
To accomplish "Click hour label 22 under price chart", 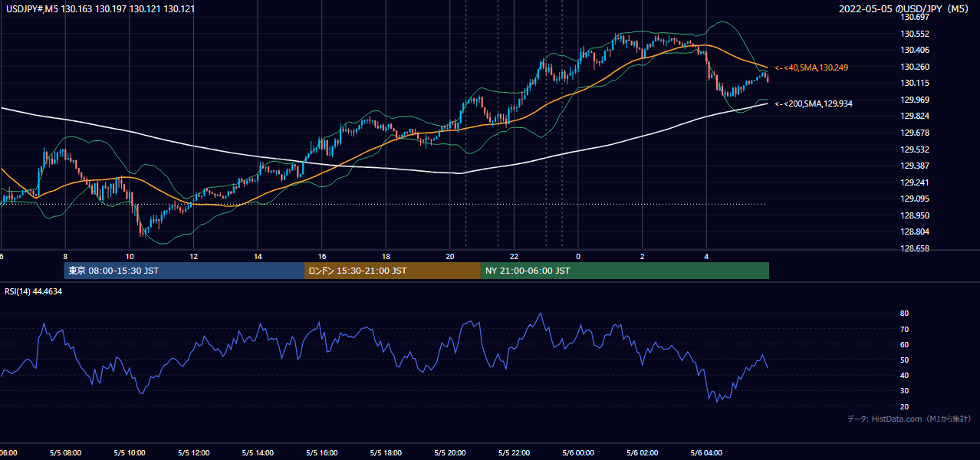I will coord(515,257).
